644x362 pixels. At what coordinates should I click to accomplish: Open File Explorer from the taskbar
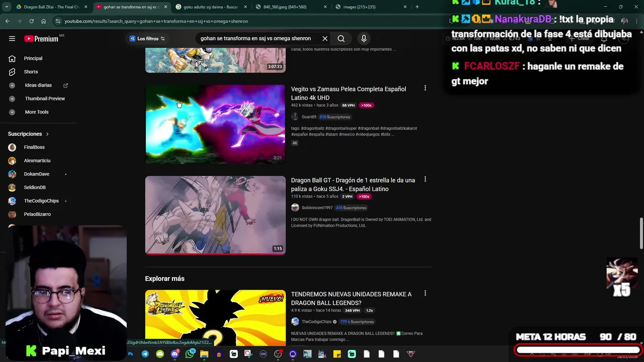click(204, 354)
